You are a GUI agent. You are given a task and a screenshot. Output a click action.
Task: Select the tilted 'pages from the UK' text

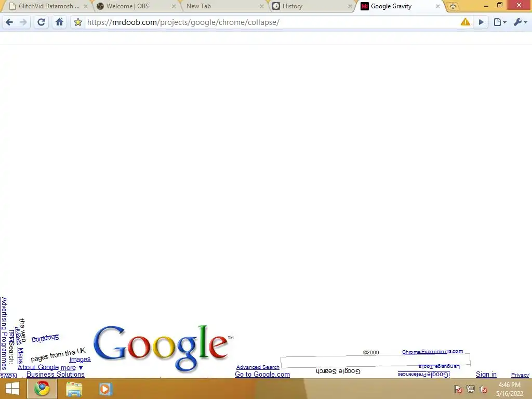click(x=58, y=355)
